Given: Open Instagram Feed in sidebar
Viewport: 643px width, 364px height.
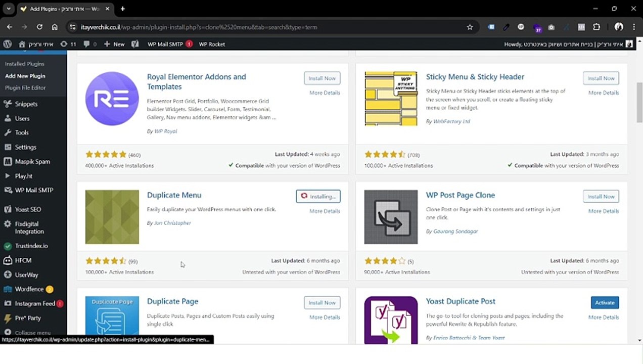Looking at the screenshot, I should point(35,303).
